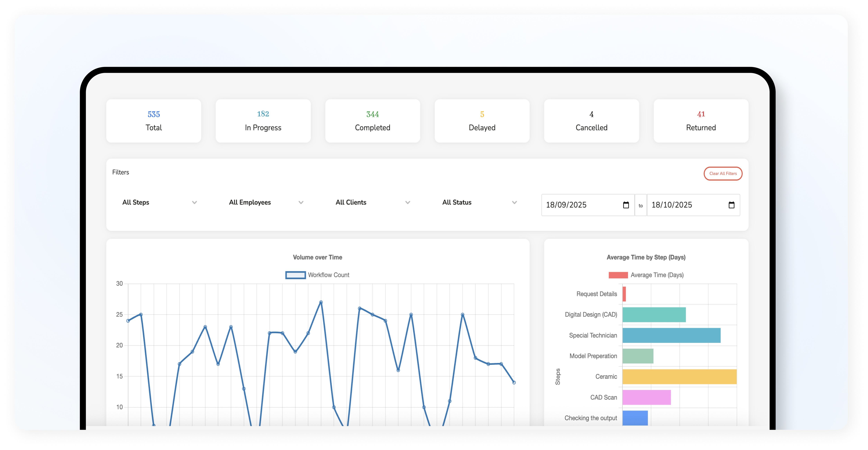Click the 535 Total summary card
The height and width of the screenshot is (450, 868).
(x=154, y=121)
